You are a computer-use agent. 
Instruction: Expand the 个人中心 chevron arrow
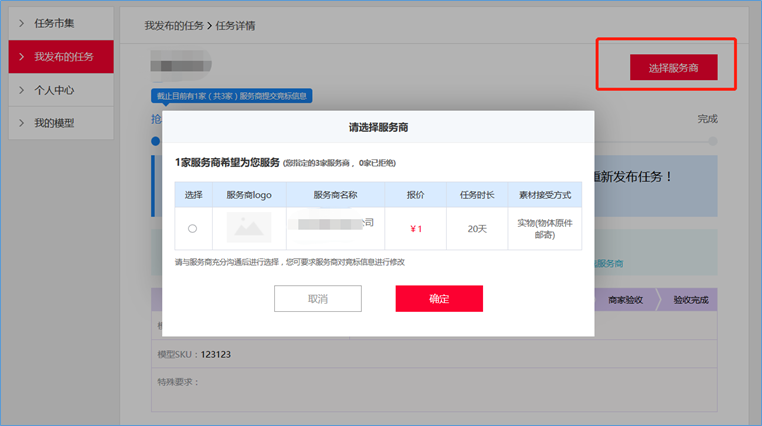point(22,90)
